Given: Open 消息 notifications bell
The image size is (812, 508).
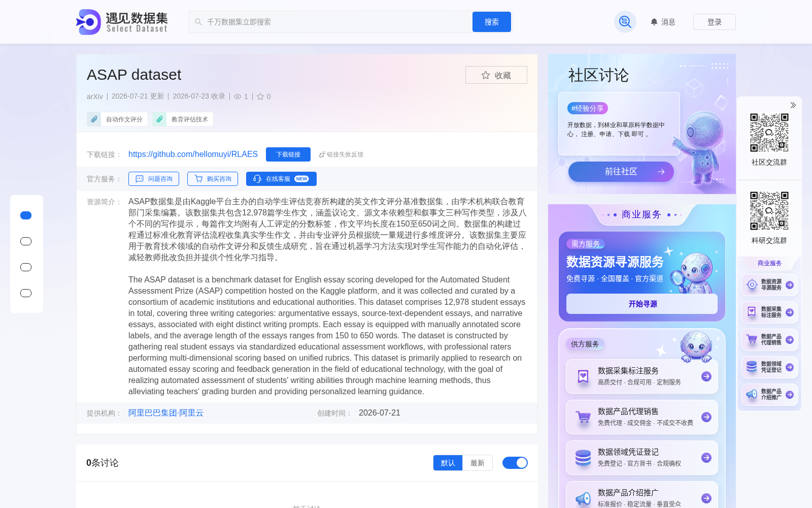Looking at the screenshot, I should point(663,22).
